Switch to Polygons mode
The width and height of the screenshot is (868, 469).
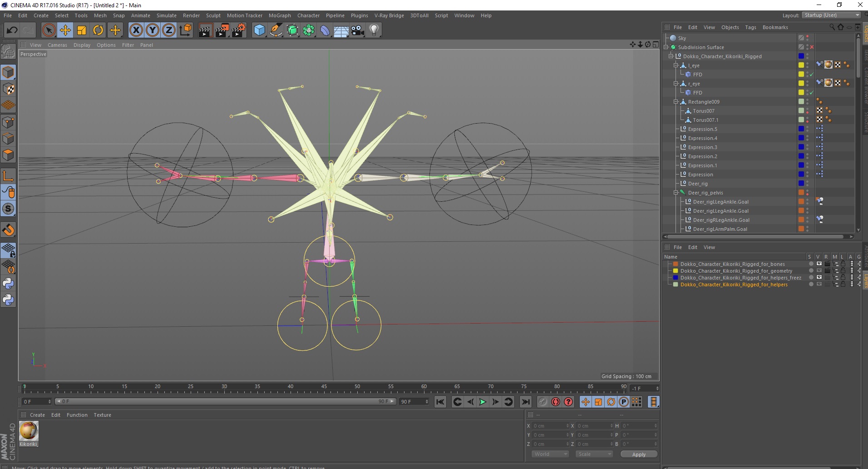pyautogui.click(x=8, y=155)
